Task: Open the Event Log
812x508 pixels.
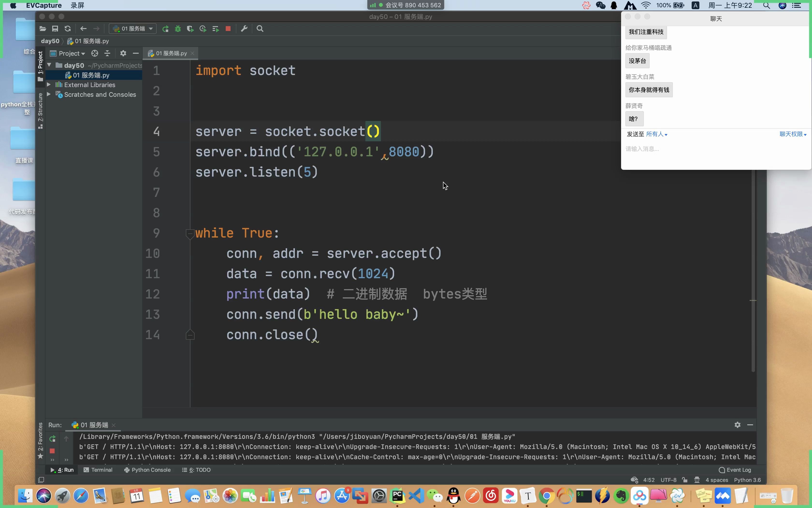Action: pyautogui.click(x=735, y=470)
